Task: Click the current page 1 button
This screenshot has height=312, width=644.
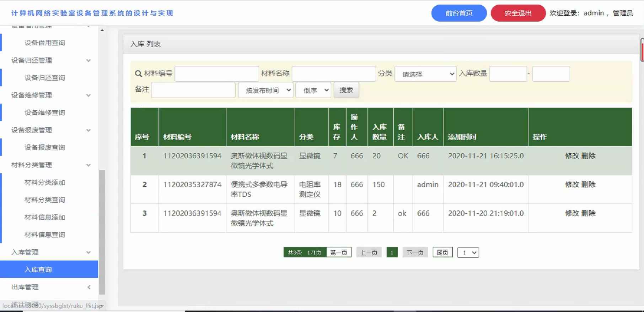Action: pyautogui.click(x=392, y=252)
